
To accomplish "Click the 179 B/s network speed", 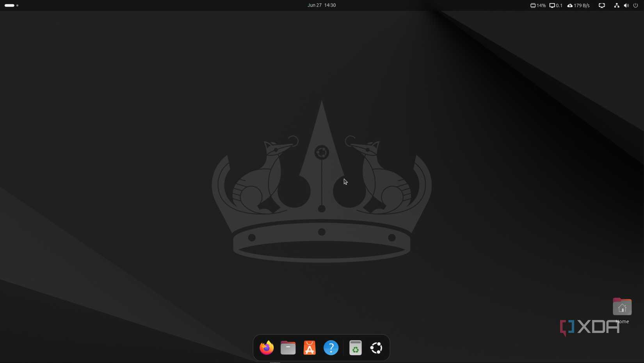I will point(582,5).
